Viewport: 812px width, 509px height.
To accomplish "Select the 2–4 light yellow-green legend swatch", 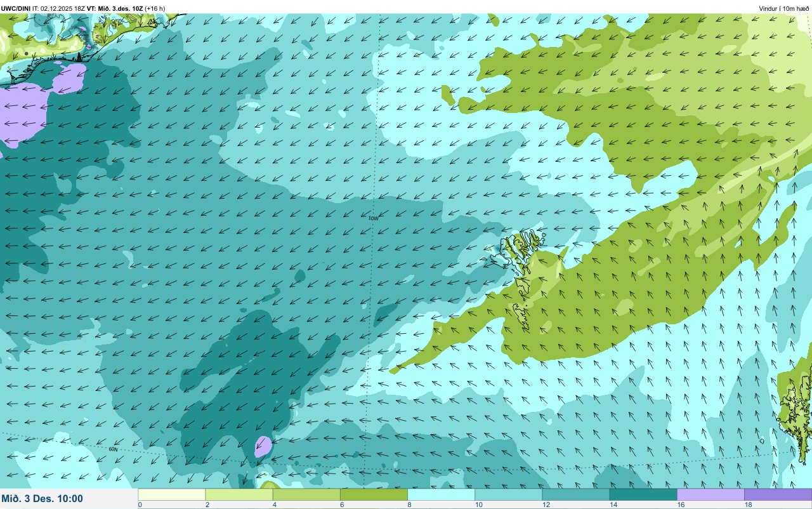I will [x=239, y=494].
